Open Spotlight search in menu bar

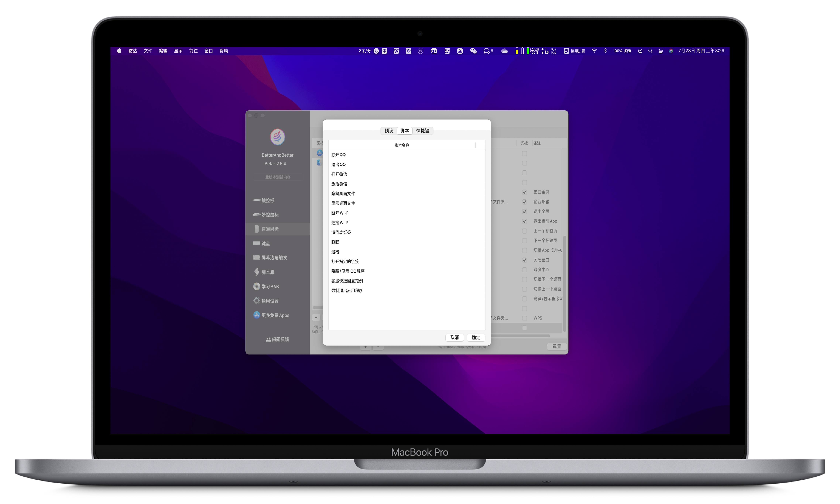click(650, 51)
